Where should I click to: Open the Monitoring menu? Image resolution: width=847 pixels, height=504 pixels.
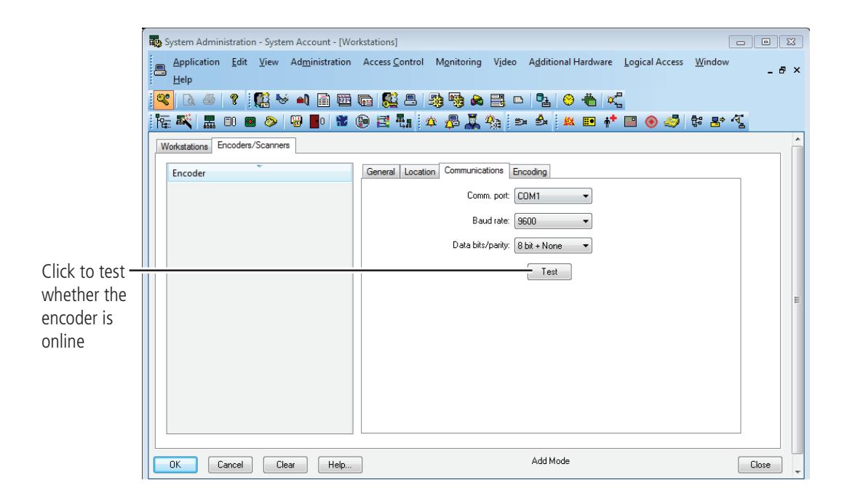tap(458, 62)
